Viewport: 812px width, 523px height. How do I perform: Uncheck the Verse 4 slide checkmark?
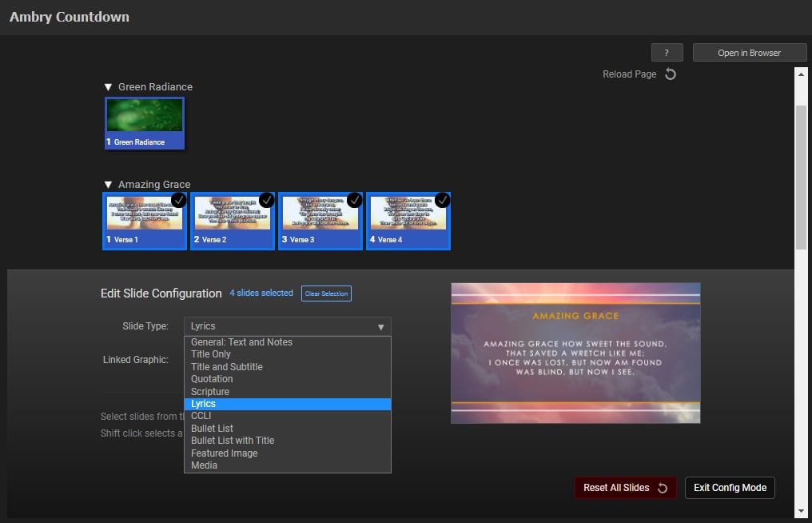[x=442, y=200]
